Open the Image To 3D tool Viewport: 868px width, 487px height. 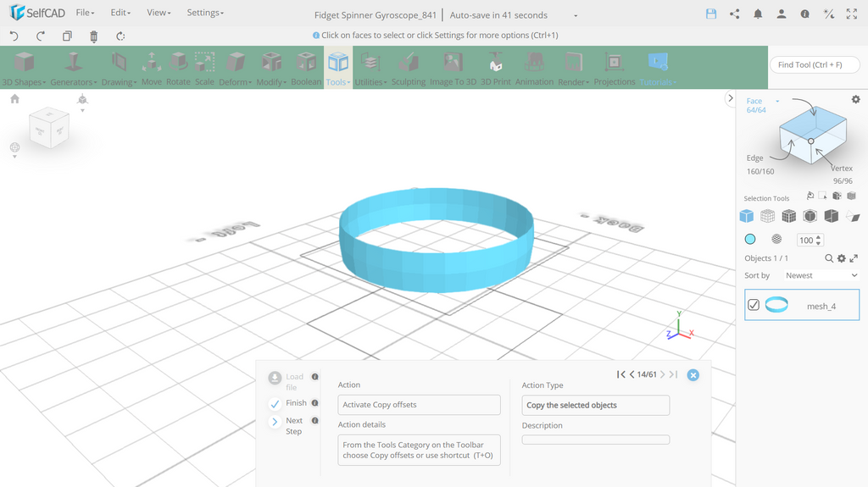pos(453,68)
